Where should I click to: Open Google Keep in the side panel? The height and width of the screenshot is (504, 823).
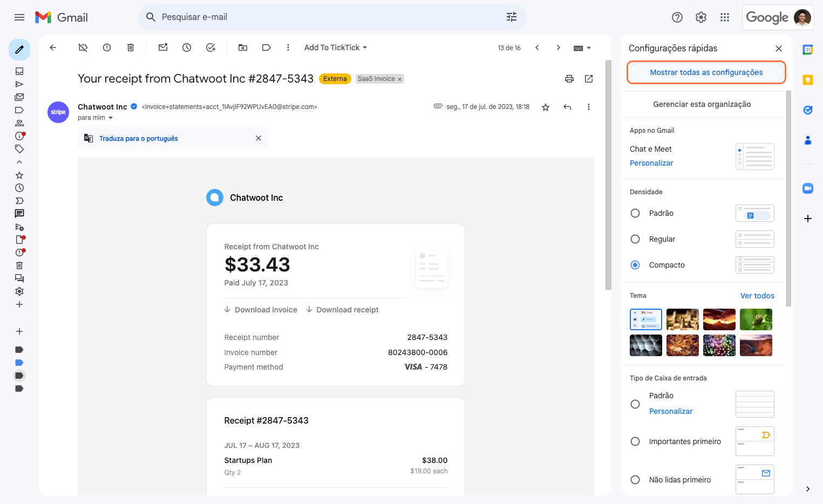click(x=808, y=80)
